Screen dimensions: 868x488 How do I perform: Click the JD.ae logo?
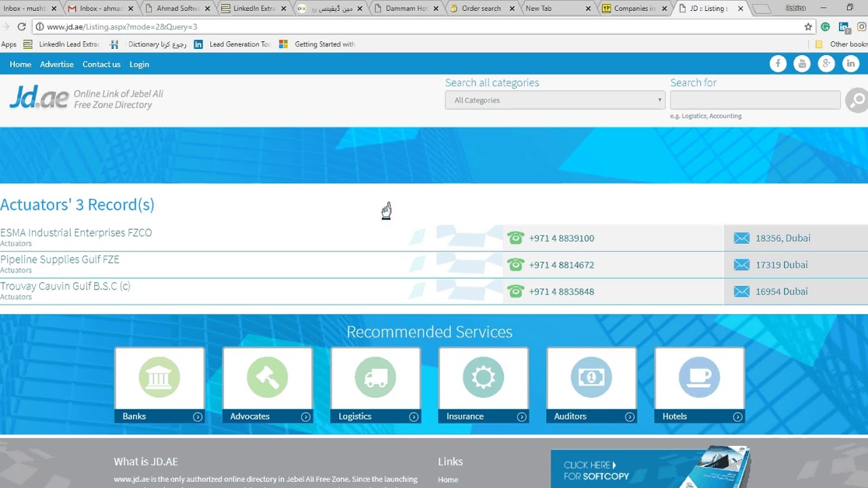tap(39, 98)
